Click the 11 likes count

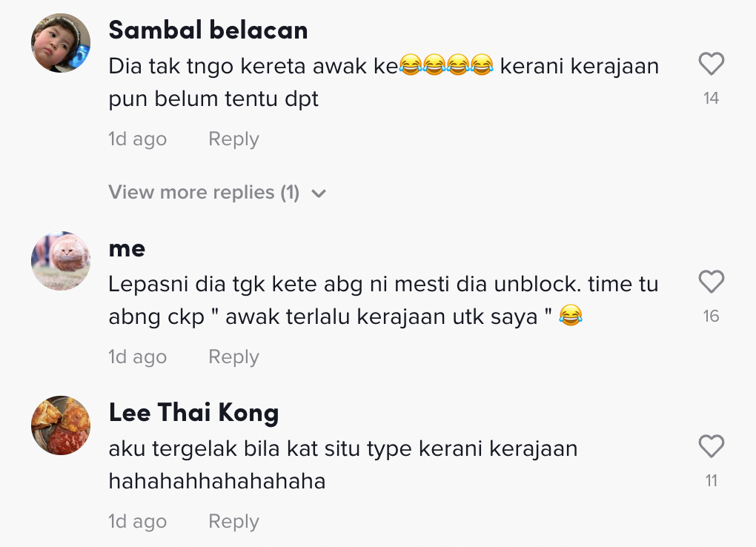click(711, 481)
